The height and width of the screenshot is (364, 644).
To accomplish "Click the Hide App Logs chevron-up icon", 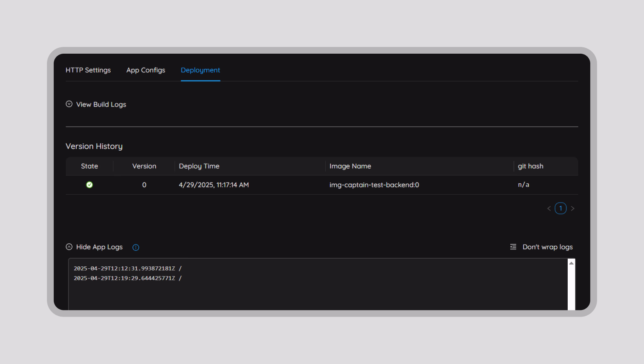I will [x=69, y=247].
